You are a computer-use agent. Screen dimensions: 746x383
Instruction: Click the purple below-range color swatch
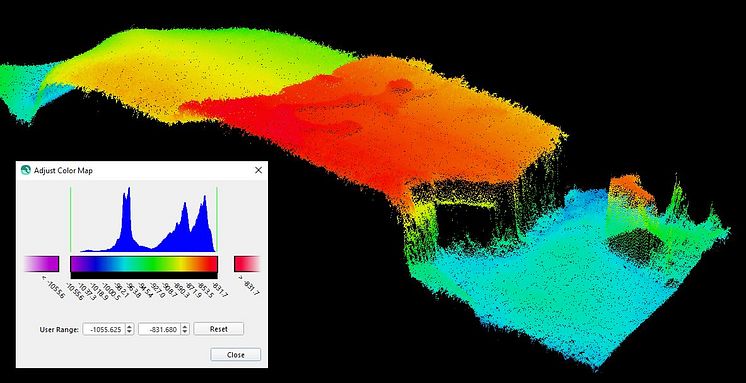pyautogui.click(x=41, y=264)
